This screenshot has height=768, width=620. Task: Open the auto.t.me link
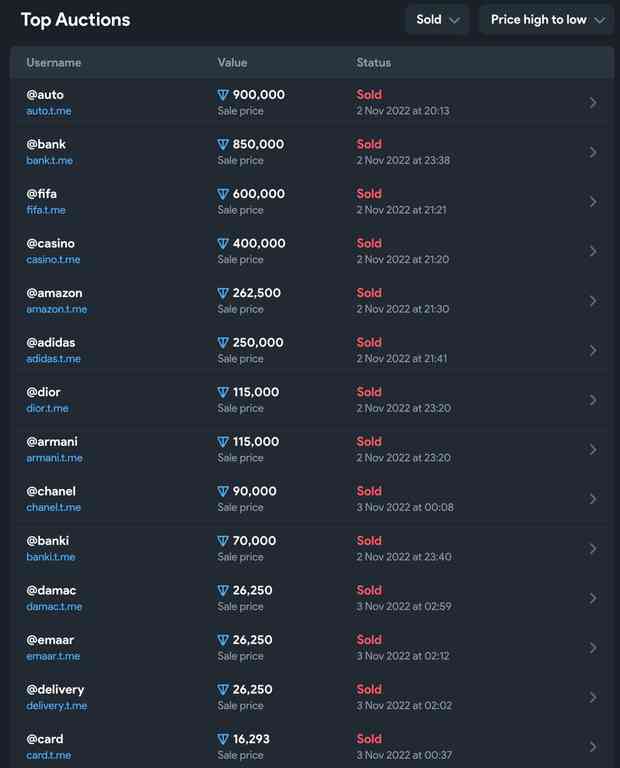point(48,111)
